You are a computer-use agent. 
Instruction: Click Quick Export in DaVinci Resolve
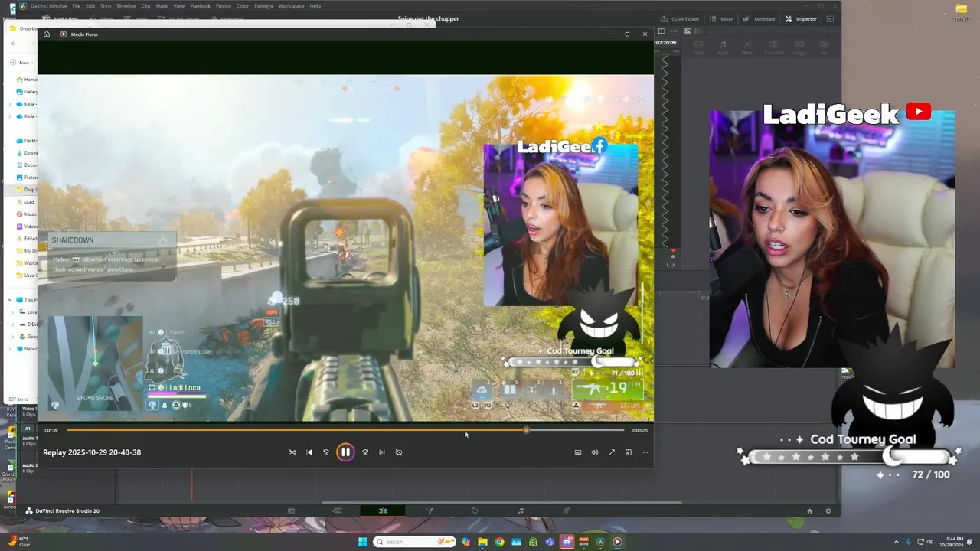681,19
